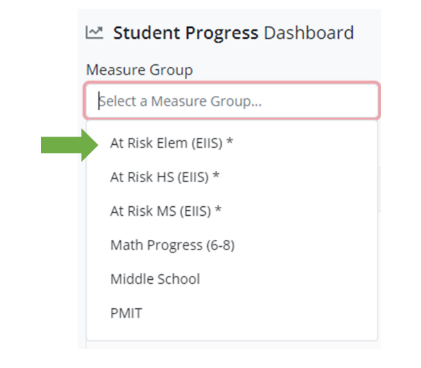
Task: Click the asterisk after At Risk HS (EIIS)
Action: coord(216,175)
